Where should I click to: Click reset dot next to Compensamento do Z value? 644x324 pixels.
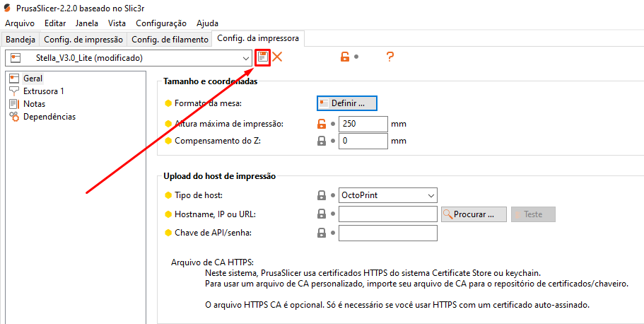[333, 141]
